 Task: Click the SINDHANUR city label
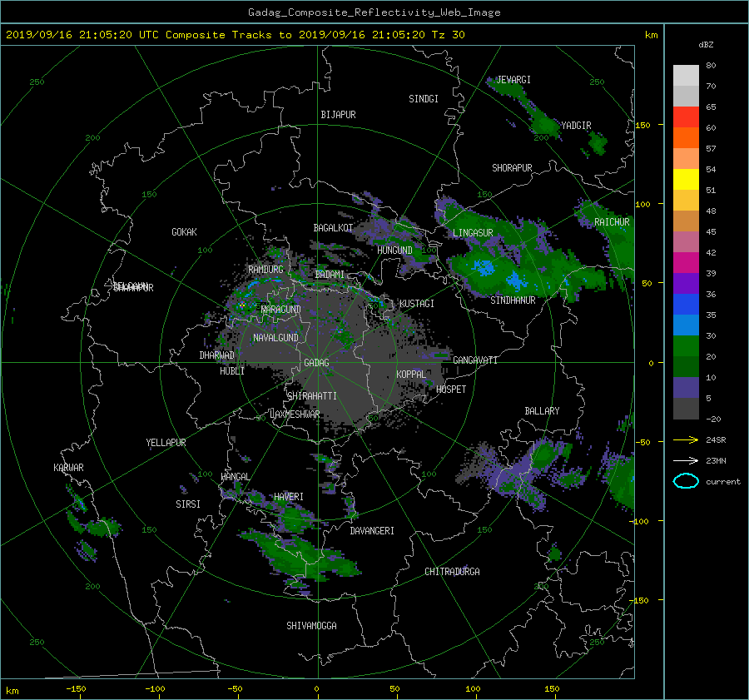click(x=513, y=300)
